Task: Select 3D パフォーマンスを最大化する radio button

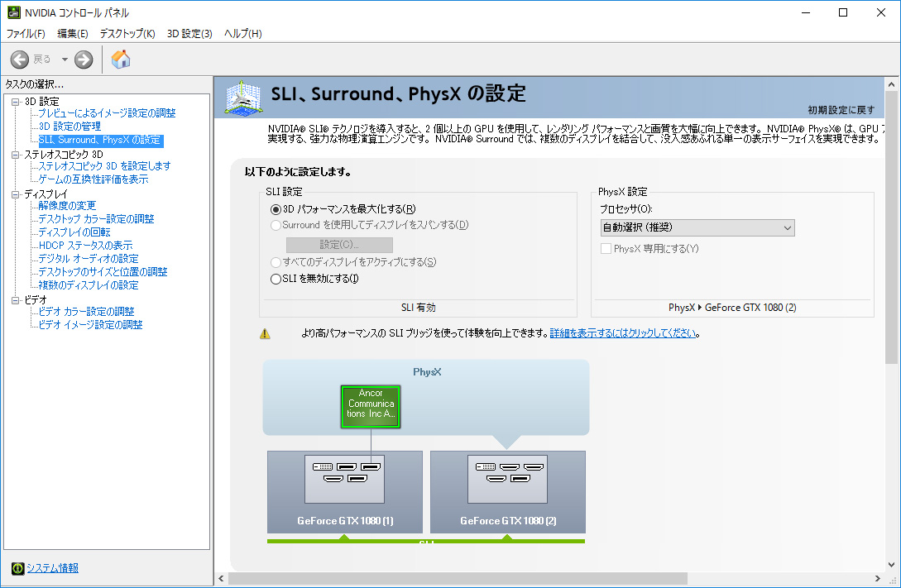Action: [276, 209]
